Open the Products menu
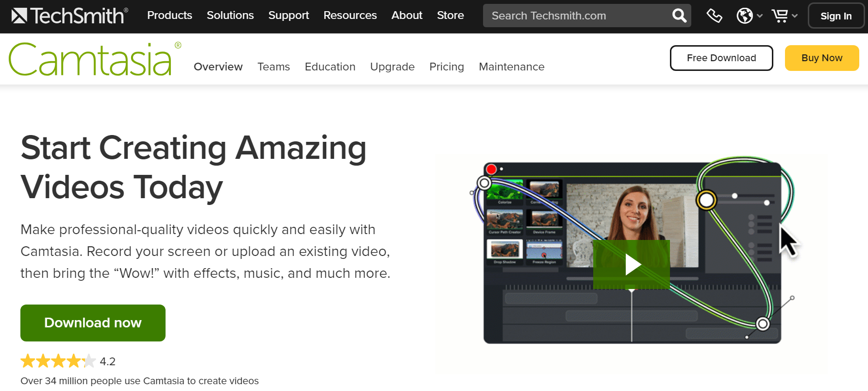Viewport: 868px width, 391px height. click(169, 16)
